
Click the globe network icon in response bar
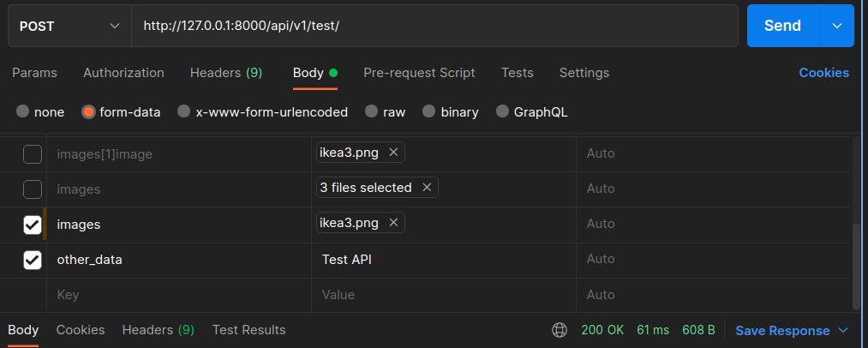(x=560, y=330)
